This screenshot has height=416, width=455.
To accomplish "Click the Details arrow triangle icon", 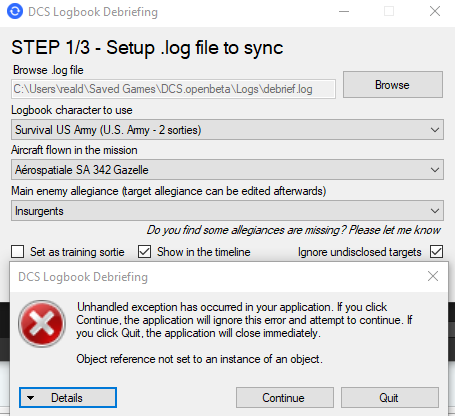I will coord(30,398).
